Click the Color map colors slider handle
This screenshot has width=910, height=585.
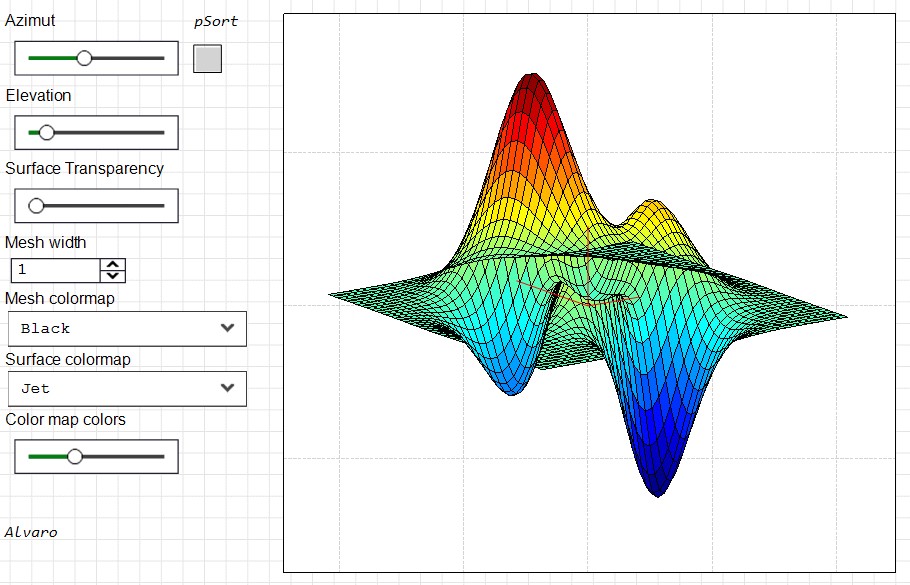[x=74, y=456]
